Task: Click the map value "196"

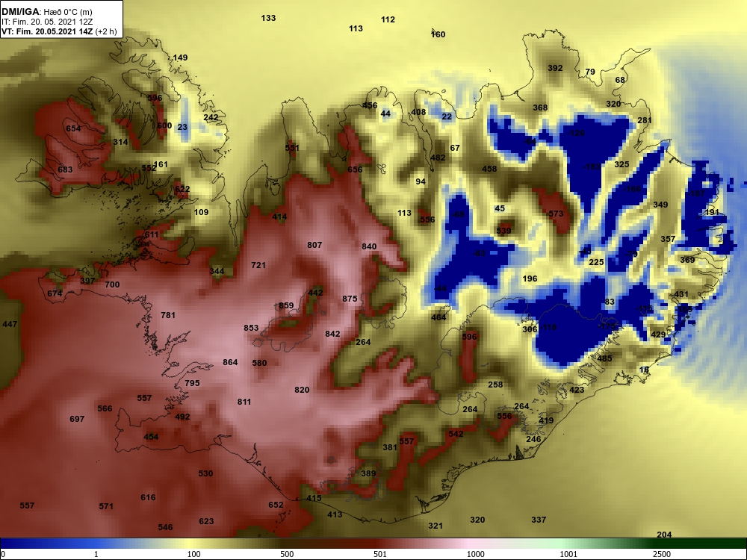Action: tap(530, 279)
